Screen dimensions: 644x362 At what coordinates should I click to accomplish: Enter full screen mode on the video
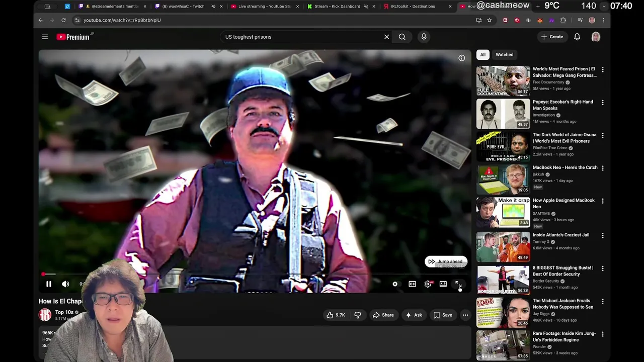458,284
